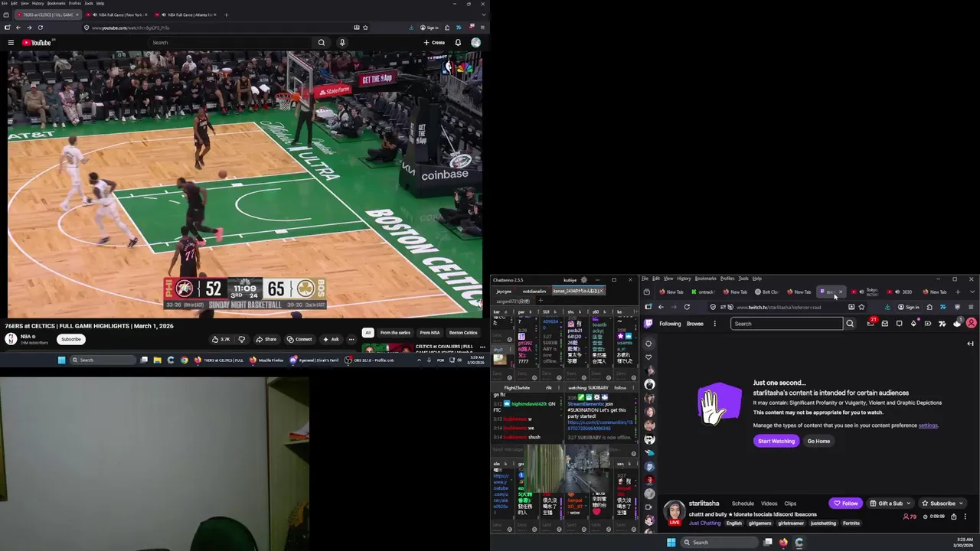Dislike the 76ers at Celtics video

(x=241, y=339)
